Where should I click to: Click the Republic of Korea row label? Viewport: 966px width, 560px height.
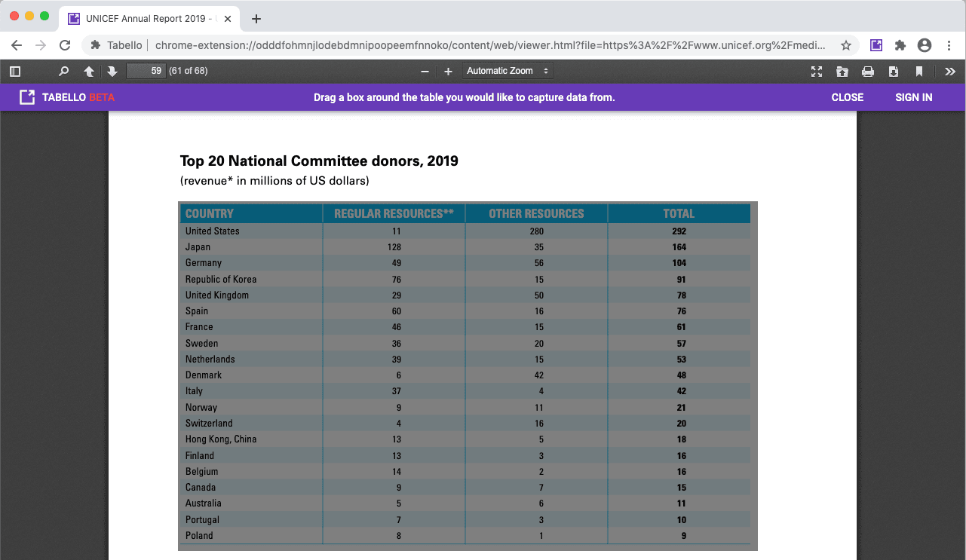click(x=221, y=280)
